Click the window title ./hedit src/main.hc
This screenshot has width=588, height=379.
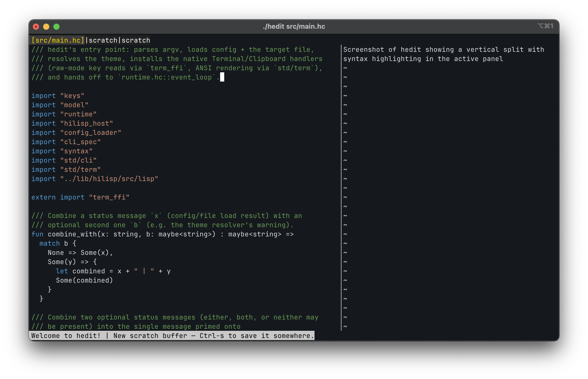(294, 26)
